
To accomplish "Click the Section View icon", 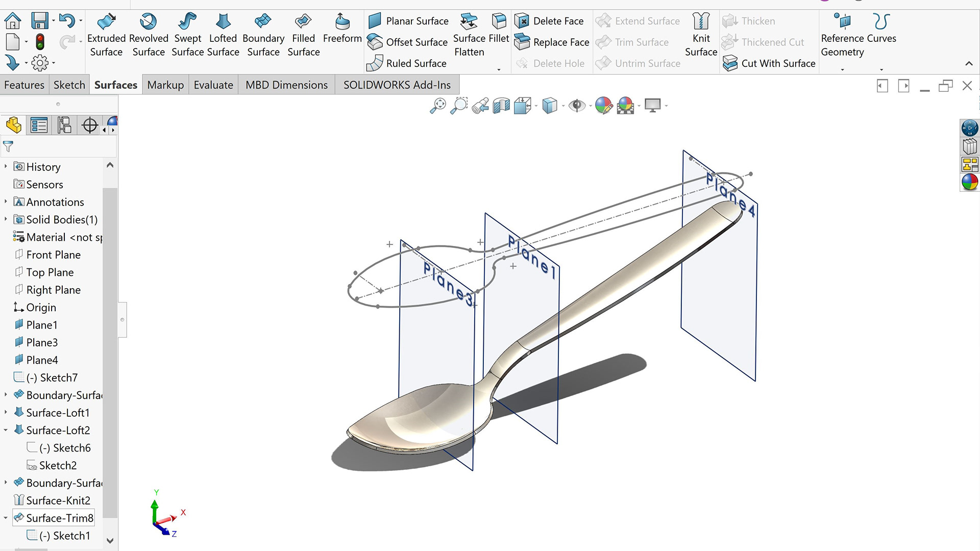I will 501,106.
